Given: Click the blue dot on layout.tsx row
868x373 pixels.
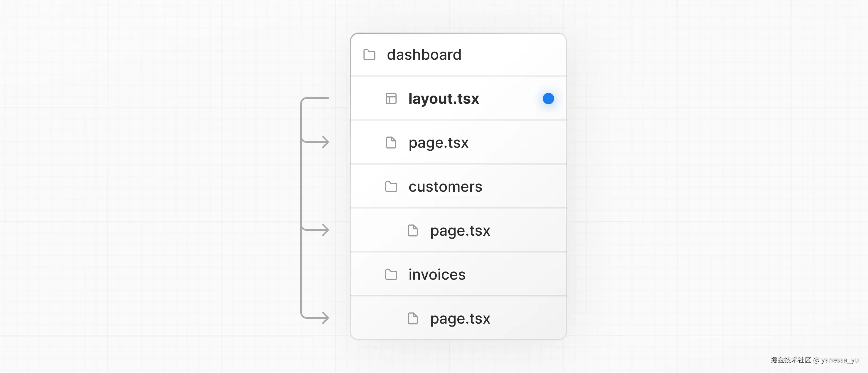Looking at the screenshot, I should [548, 99].
